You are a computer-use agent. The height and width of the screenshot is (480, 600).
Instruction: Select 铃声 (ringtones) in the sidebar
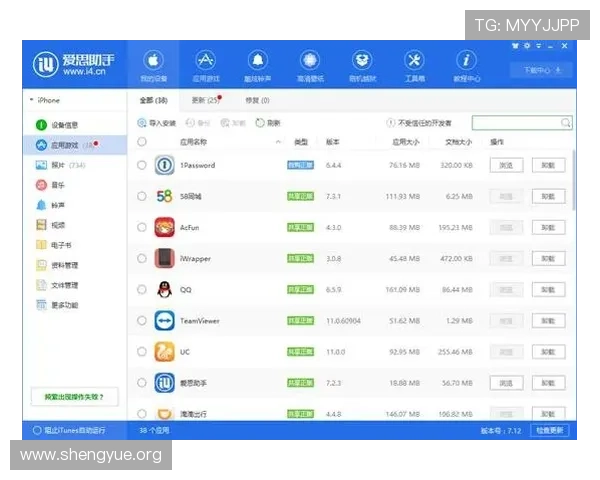click(50, 205)
